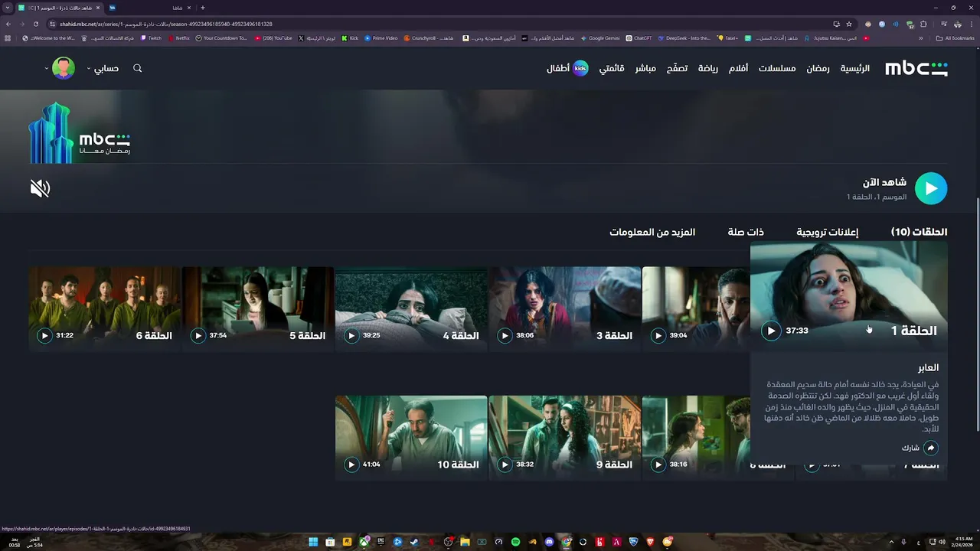This screenshot has height=551, width=980.
Task: Play episode الحلقة 5
Action: pos(198,335)
